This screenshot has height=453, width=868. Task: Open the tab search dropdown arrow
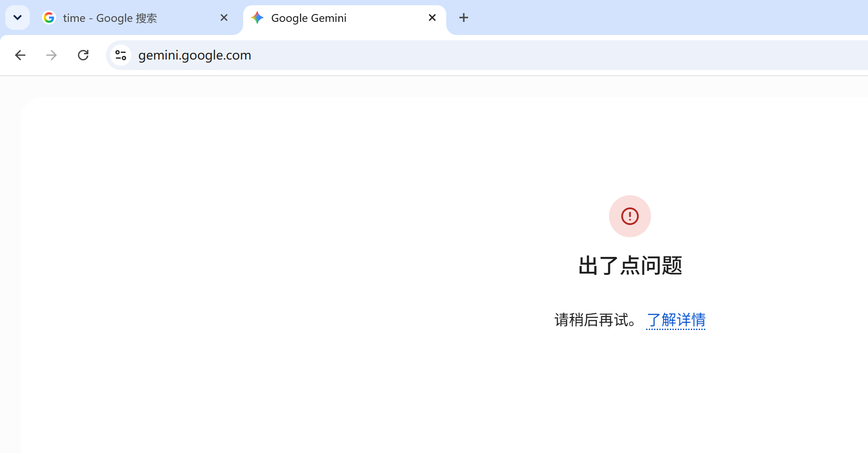17,18
